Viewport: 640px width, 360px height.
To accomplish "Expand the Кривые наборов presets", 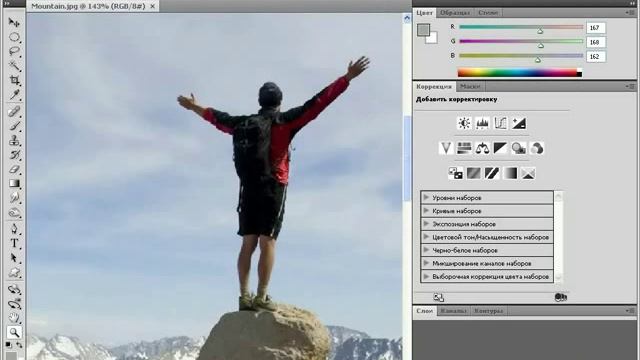I will click(426, 211).
